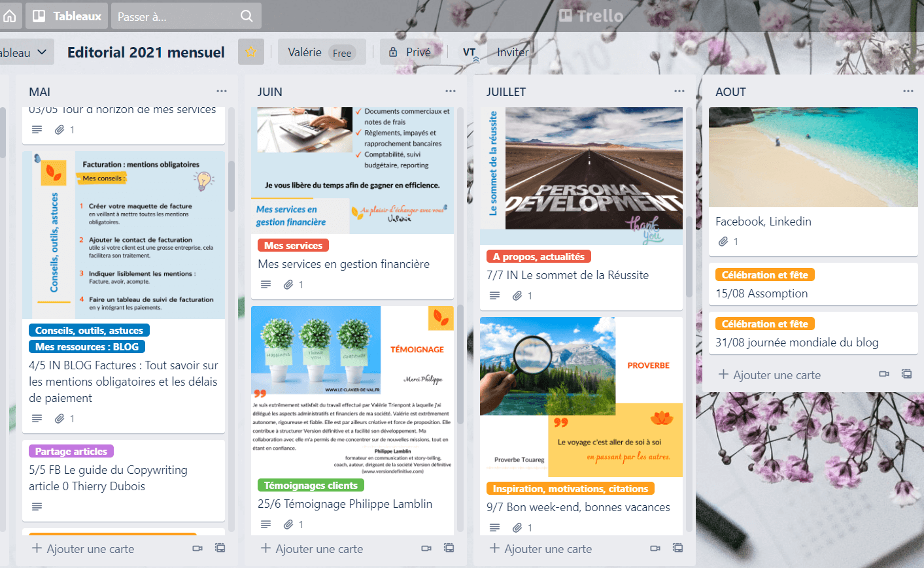Click the search magnifier icon
This screenshot has height=568, width=924.
(247, 16)
